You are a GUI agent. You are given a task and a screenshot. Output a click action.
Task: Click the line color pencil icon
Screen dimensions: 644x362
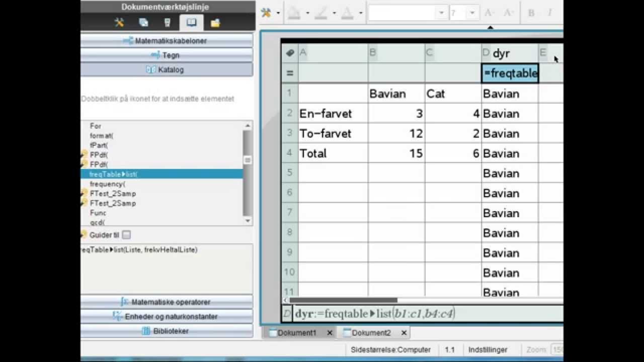[320, 13]
